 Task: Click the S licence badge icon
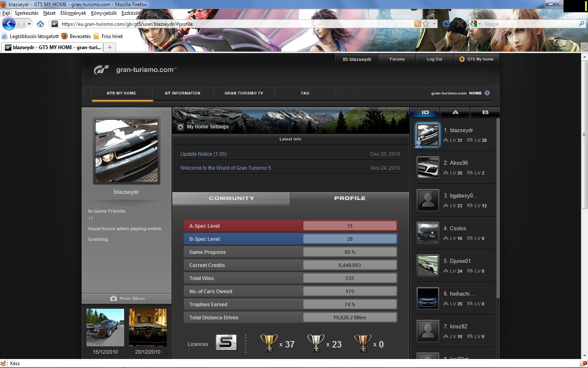coord(226,343)
